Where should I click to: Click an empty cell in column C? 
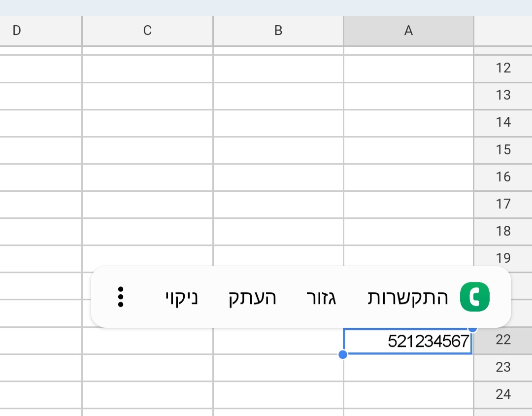tap(147, 380)
